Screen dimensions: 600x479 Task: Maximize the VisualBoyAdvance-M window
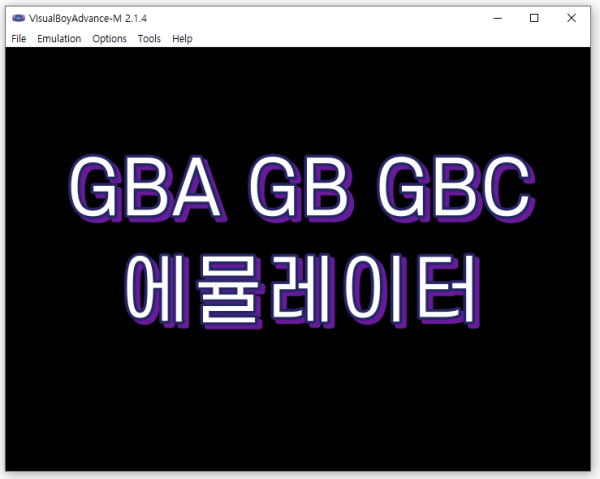[x=534, y=18]
